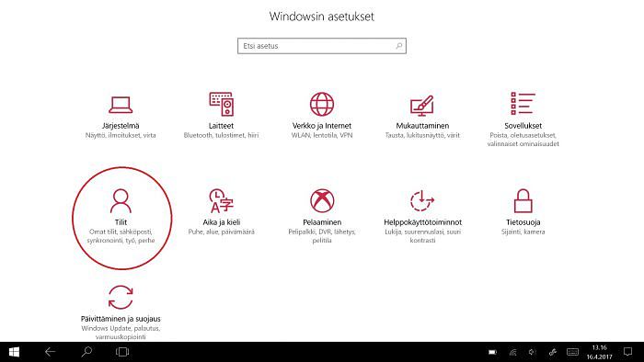The width and height of the screenshot is (644, 362).
Task: Open the WLAN network tray icon
Action: (512, 352)
